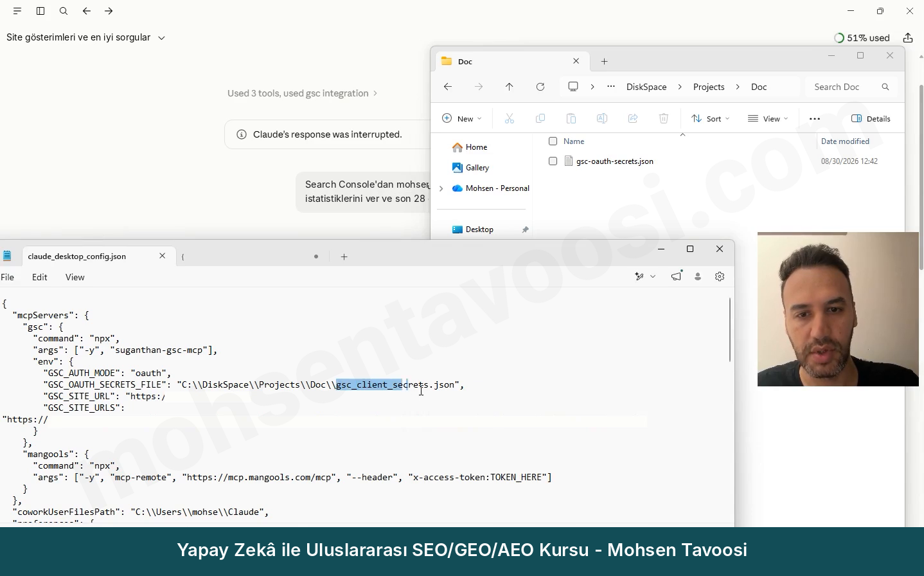Viewport: 924px width, 576px height.
Task: Expand the New dropdown in Explorer
Action: [461, 118]
